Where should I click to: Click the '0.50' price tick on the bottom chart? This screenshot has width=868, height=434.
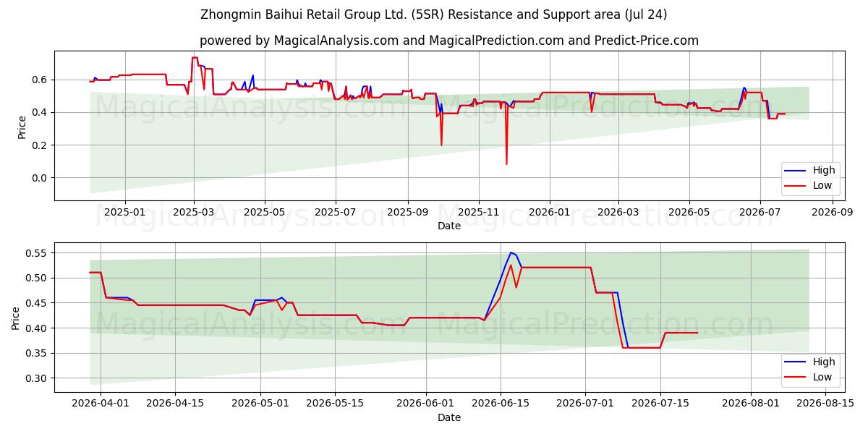[x=38, y=278]
